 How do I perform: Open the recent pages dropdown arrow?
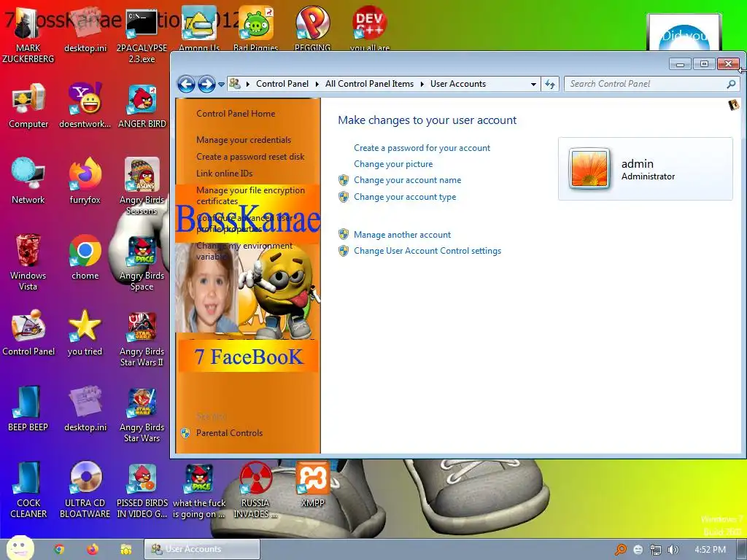(x=221, y=85)
